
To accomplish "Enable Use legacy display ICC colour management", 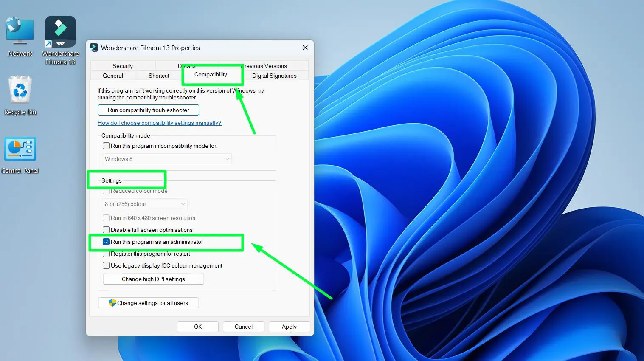I will (106, 265).
